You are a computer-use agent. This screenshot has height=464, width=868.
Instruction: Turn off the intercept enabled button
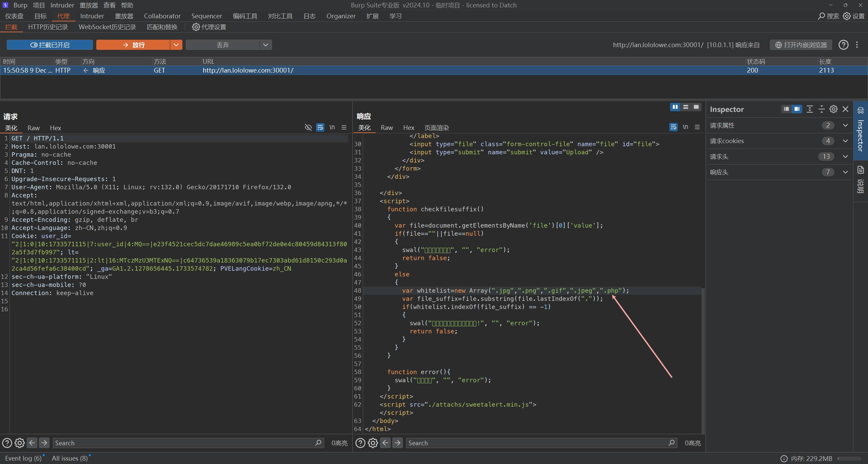click(x=50, y=45)
